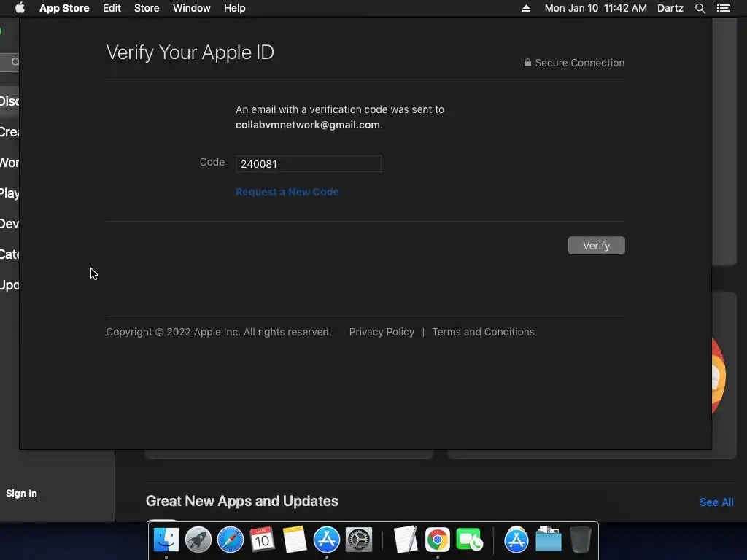Image resolution: width=747 pixels, height=560 pixels.
Task: Open Calendar from the Dock
Action: click(263, 540)
